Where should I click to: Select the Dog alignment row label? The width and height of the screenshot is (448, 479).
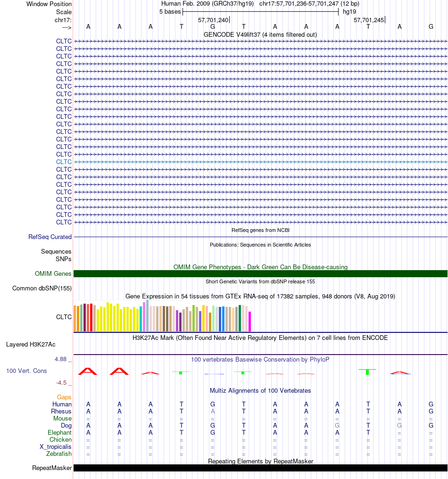click(x=66, y=426)
